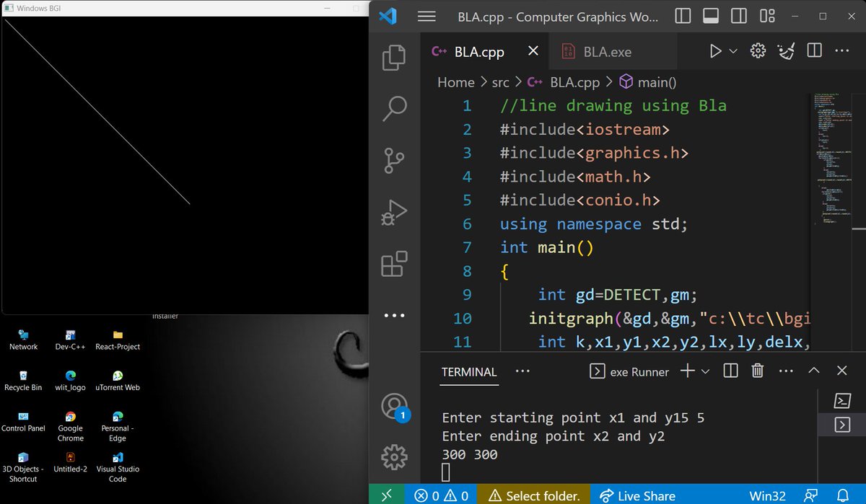Open Recycle Bin on desktop

(x=23, y=381)
